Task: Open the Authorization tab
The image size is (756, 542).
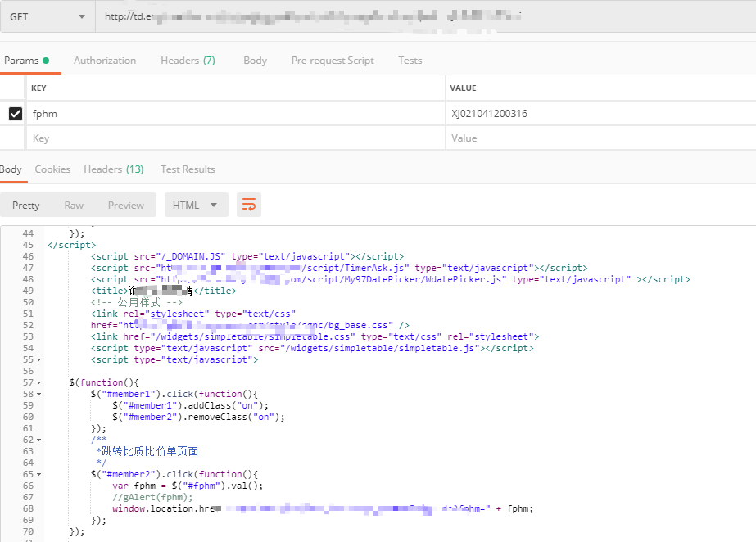Action: [x=105, y=61]
